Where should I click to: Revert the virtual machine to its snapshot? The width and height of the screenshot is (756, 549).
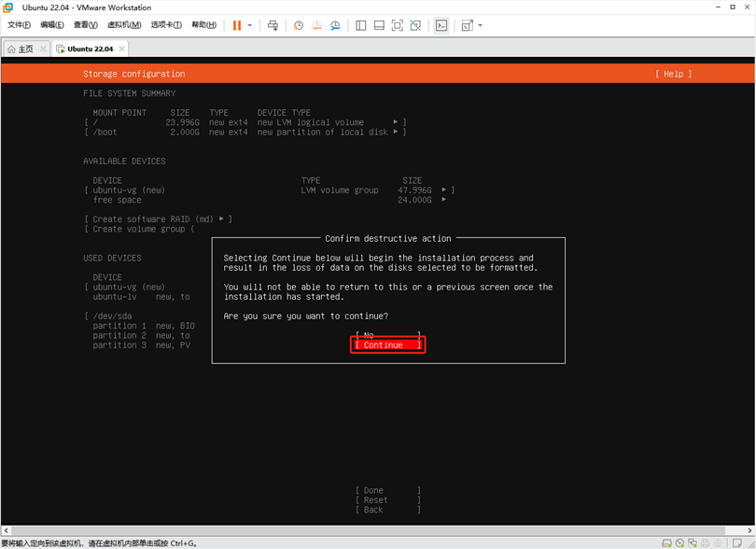[316, 25]
